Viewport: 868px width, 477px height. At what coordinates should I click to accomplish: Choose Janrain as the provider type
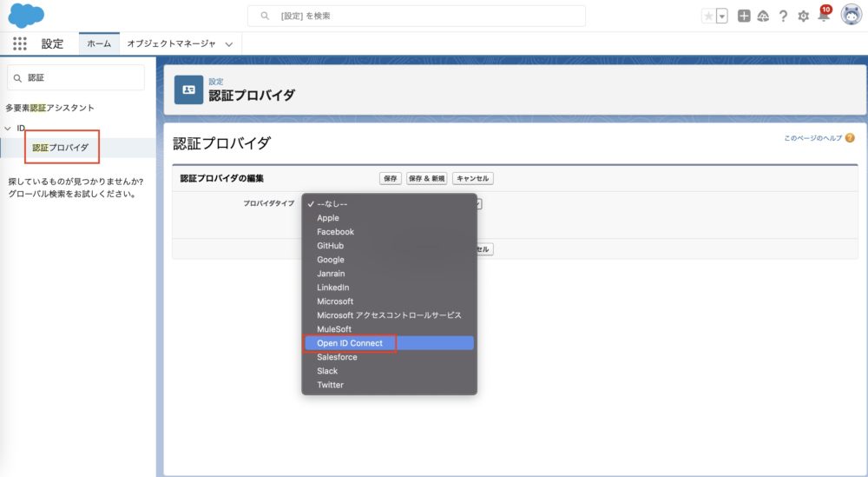(x=389, y=273)
